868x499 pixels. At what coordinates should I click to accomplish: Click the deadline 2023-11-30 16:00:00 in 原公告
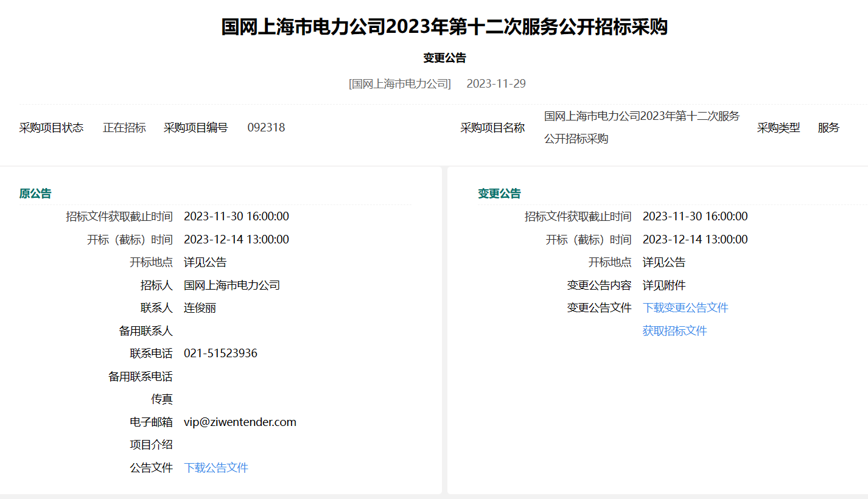click(x=237, y=216)
